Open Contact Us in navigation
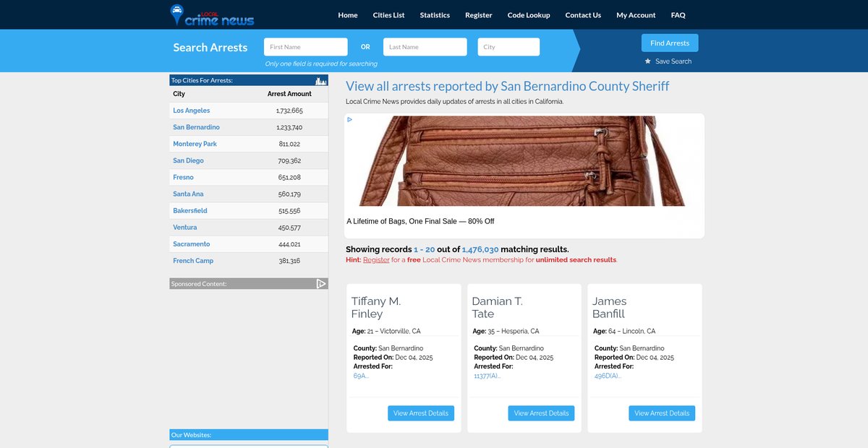This screenshot has height=448, width=868. [x=583, y=15]
